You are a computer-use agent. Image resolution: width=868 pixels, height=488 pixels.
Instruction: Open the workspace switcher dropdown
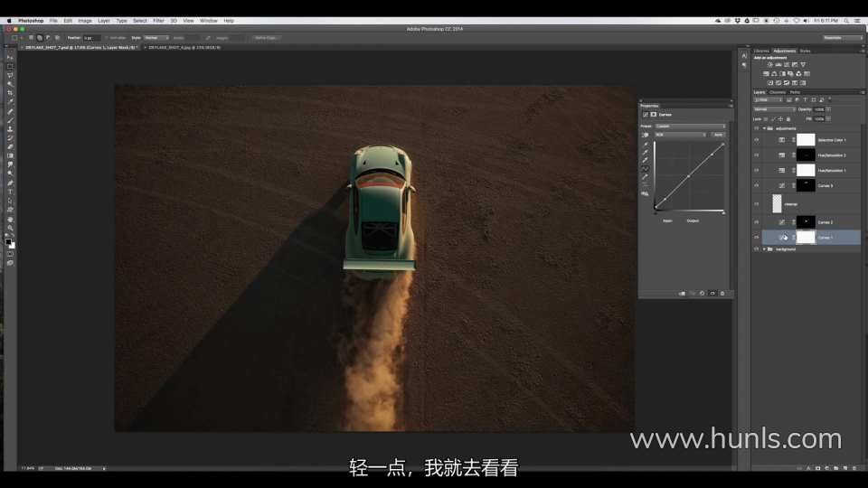click(x=842, y=38)
